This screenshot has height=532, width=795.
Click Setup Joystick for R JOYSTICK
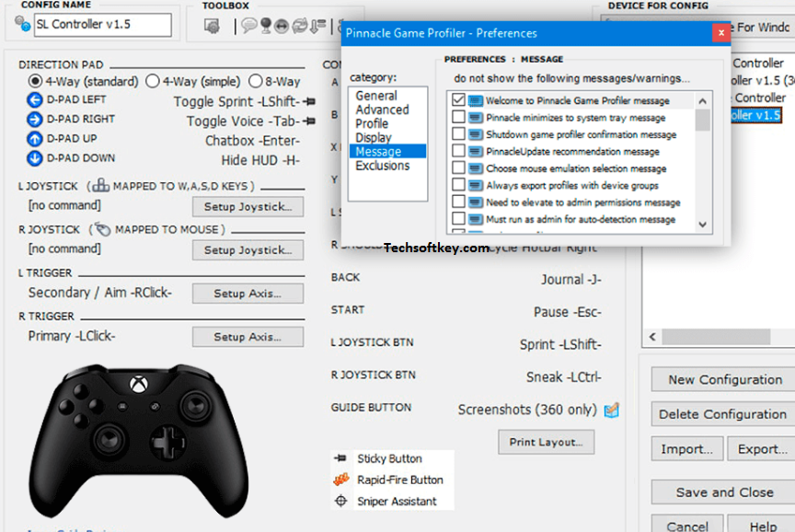click(248, 250)
